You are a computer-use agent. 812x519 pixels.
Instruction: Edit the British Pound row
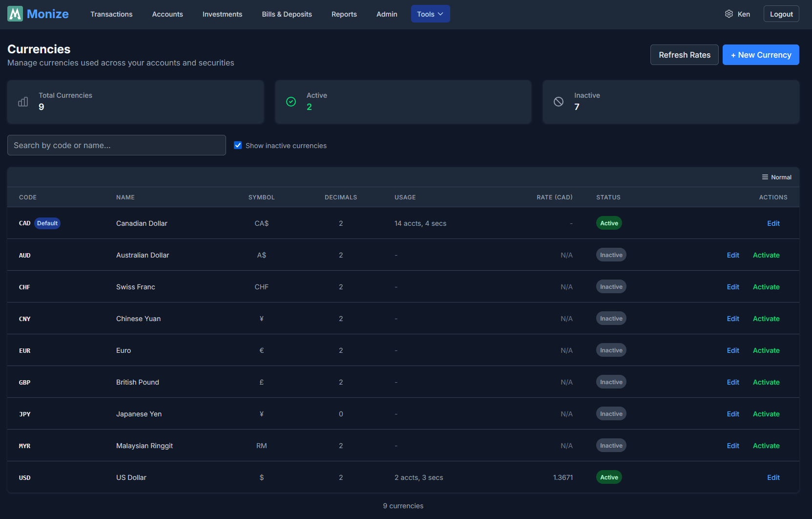733,382
